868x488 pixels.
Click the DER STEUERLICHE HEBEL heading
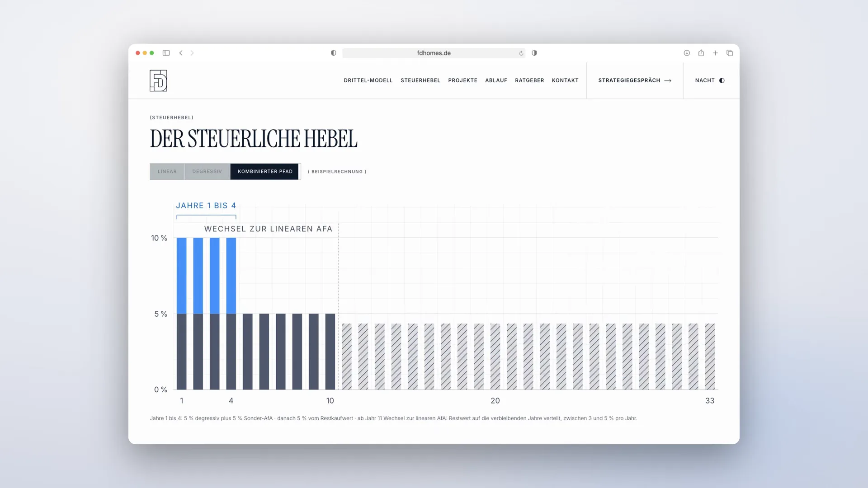coord(254,139)
